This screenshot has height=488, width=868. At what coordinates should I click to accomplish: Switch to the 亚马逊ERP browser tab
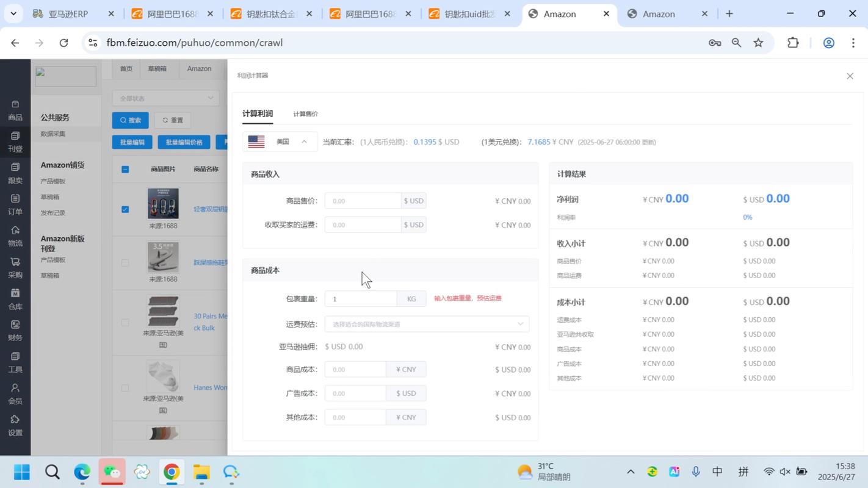[x=73, y=13]
